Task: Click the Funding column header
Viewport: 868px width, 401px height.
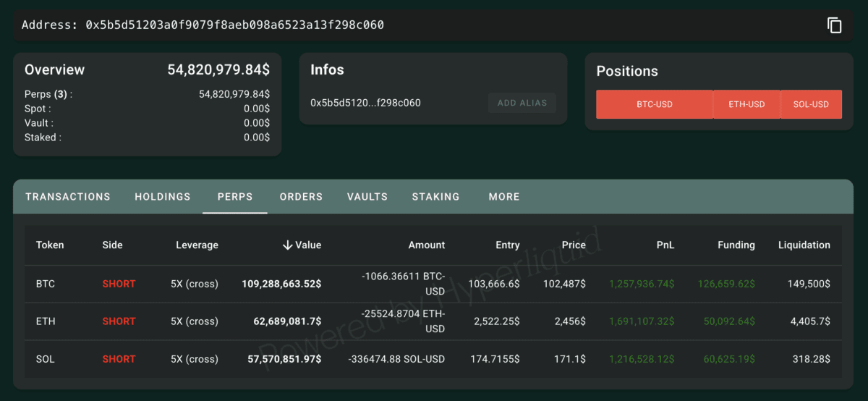Action: click(x=736, y=245)
